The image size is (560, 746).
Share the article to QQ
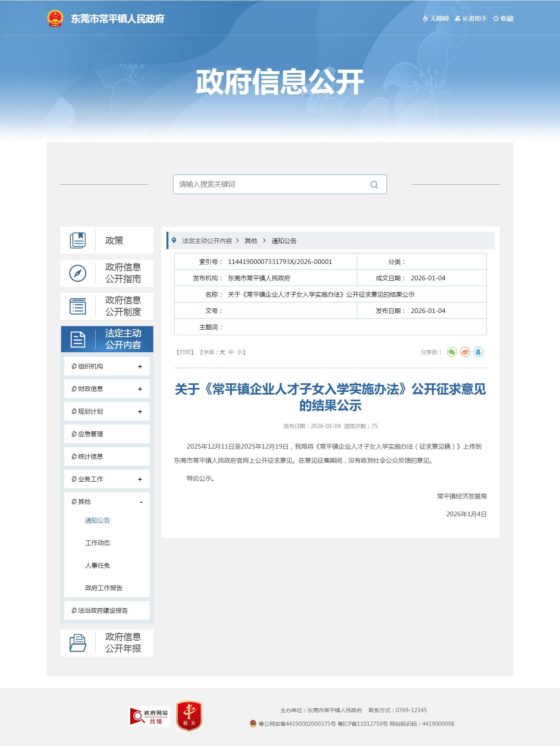click(x=478, y=352)
